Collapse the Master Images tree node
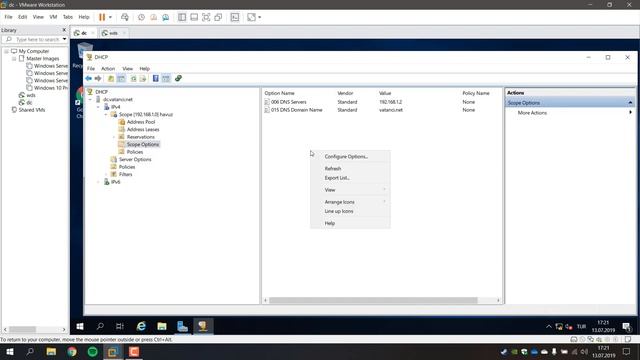Screen dimensions: 640x360 pos(14,59)
